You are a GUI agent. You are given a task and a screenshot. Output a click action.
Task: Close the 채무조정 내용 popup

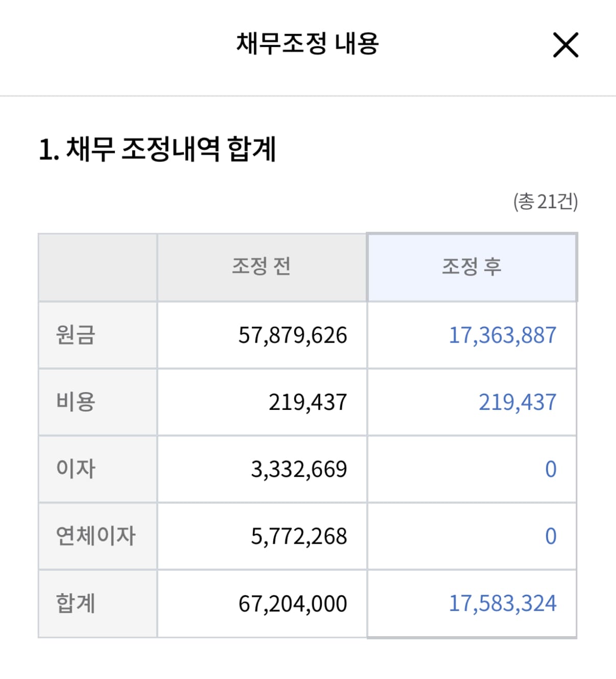(565, 46)
